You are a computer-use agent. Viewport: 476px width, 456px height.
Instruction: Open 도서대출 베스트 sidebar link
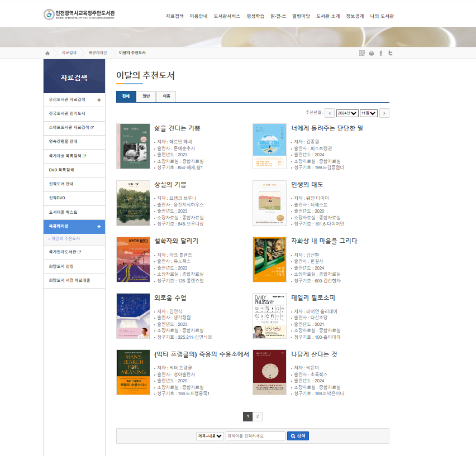point(74,213)
